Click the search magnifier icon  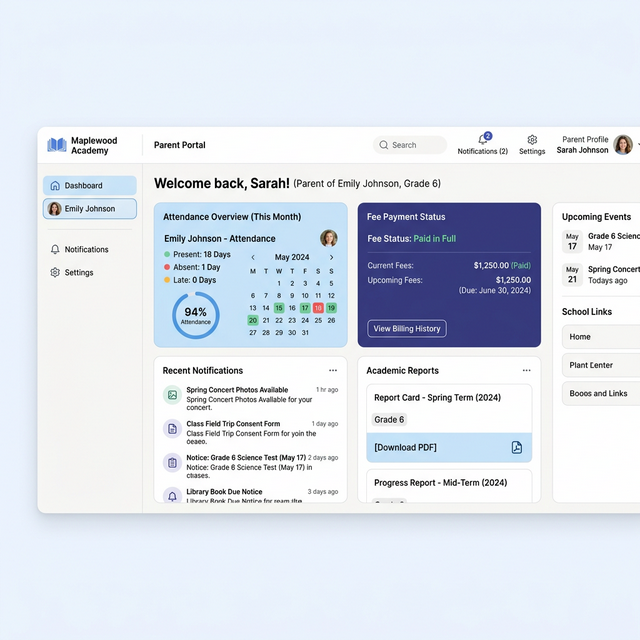click(x=384, y=145)
